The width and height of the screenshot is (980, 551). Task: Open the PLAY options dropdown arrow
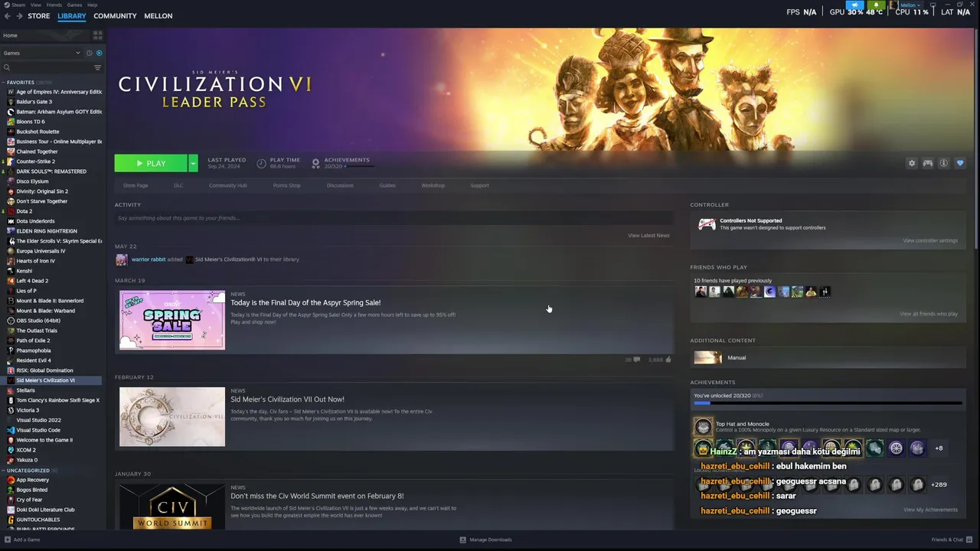click(193, 163)
